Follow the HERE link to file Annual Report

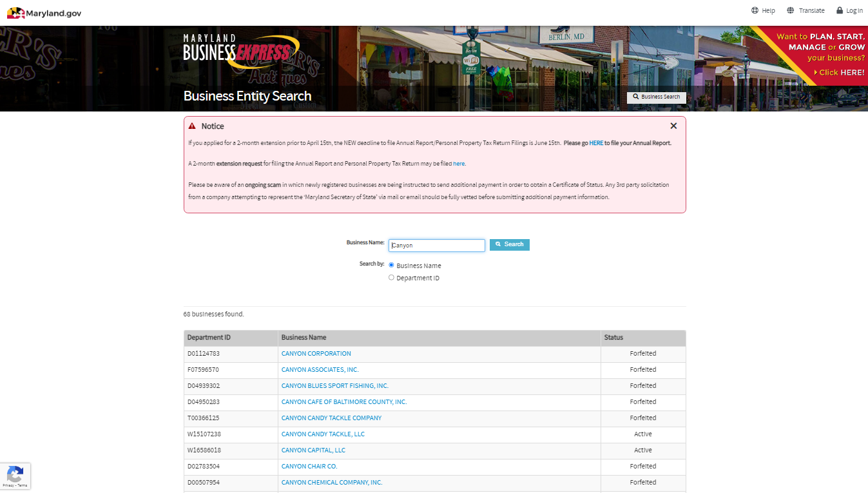coord(596,143)
